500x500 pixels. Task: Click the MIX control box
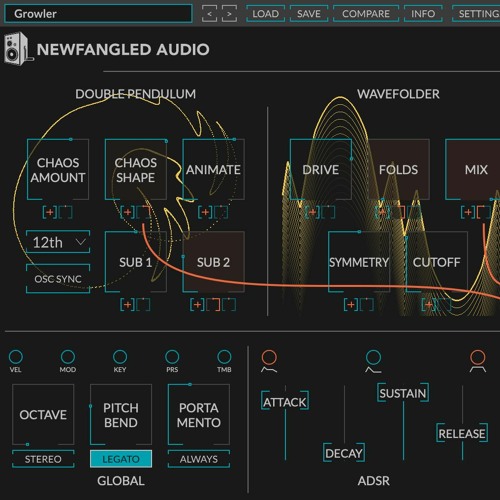click(473, 170)
